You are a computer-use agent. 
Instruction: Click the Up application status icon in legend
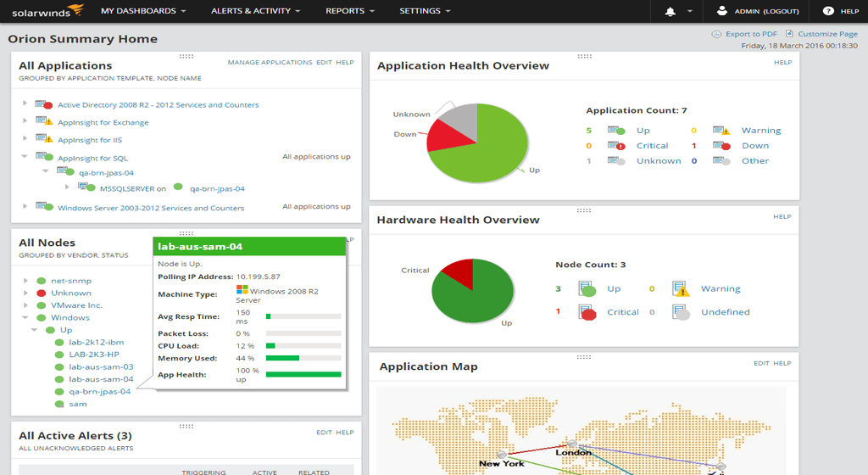616,130
